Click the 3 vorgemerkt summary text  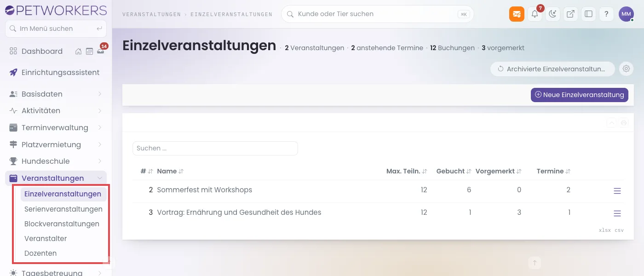click(503, 48)
